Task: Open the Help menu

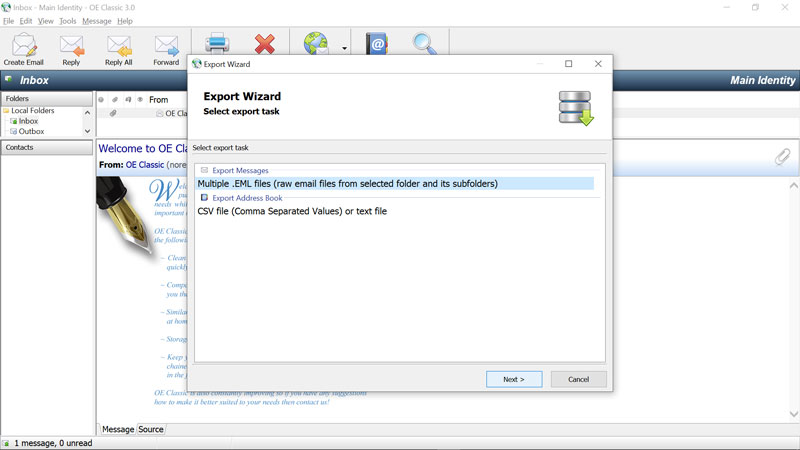Action: click(x=125, y=21)
